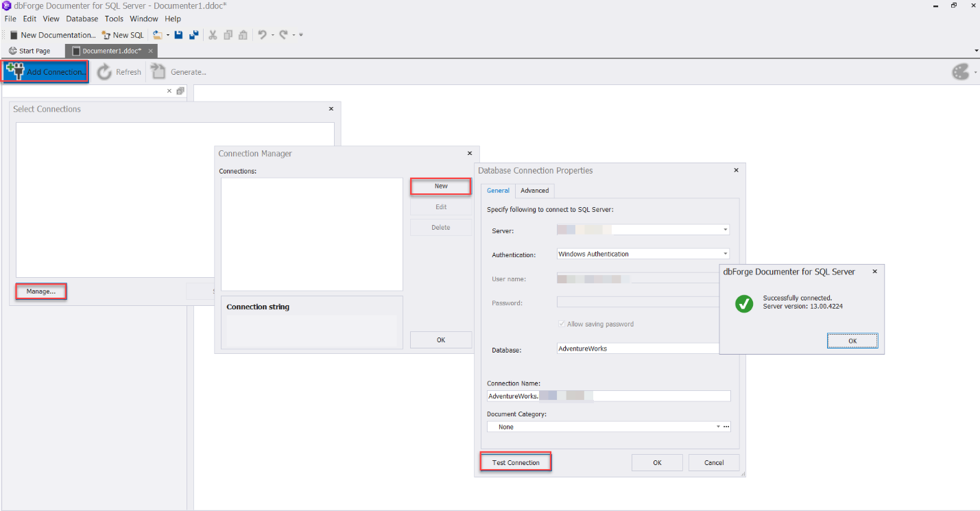Click the green success checkmark icon
The image size is (980, 511).
pyautogui.click(x=744, y=303)
